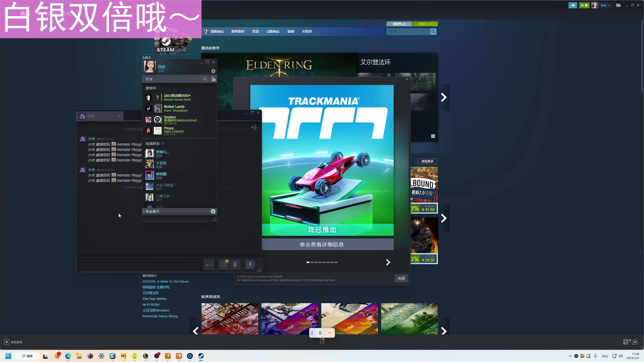The width and height of the screenshot is (644, 362).
Task: Select friend 动心别动情500+ playing Goose Goose Duck
Action: pos(179,97)
